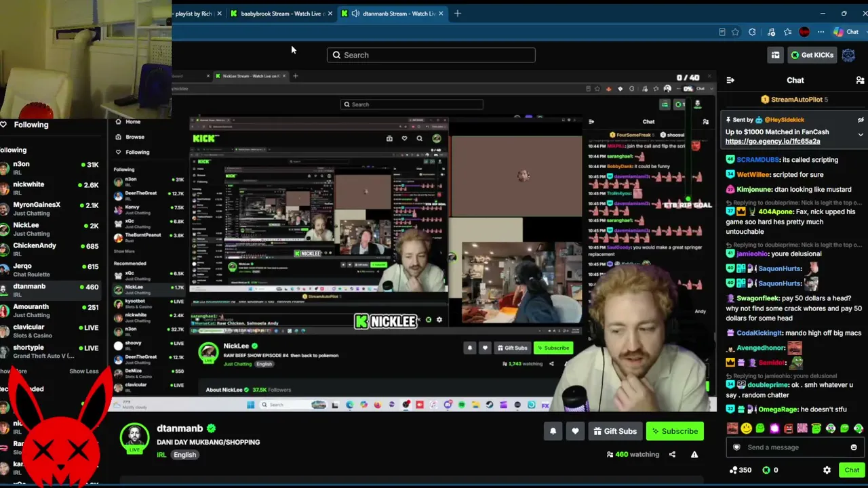Open Amouranth channel in sidebar
The width and height of the screenshot is (868, 488).
pyautogui.click(x=51, y=310)
